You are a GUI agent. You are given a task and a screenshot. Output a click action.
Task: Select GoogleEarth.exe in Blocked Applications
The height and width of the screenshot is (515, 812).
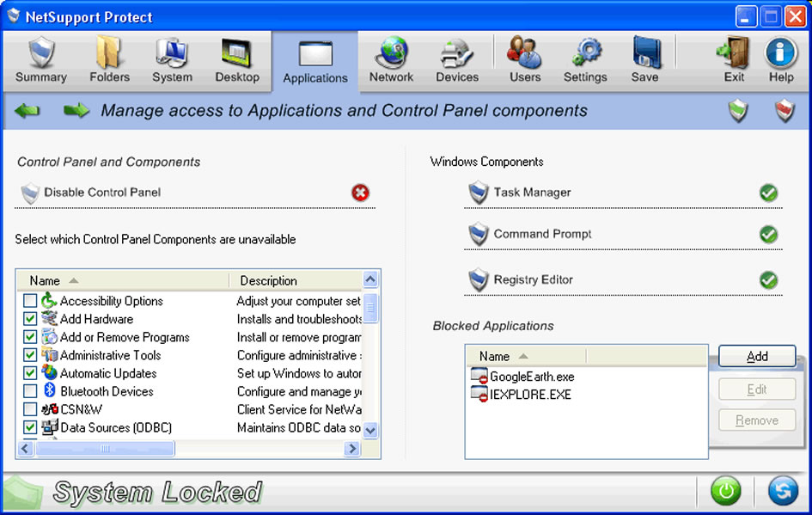[532, 377]
